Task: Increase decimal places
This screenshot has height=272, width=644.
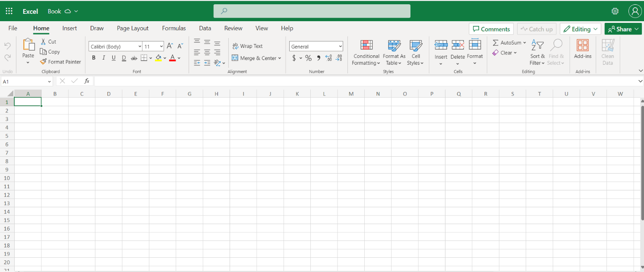Action: (328, 58)
